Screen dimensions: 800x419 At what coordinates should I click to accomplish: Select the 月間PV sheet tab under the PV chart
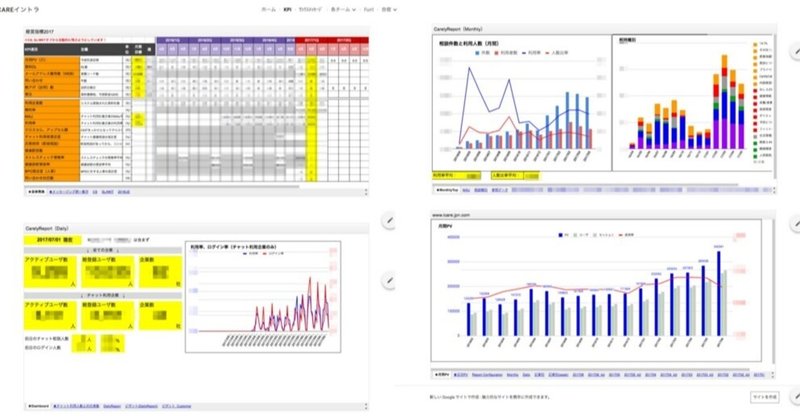[x=442, y=375]
